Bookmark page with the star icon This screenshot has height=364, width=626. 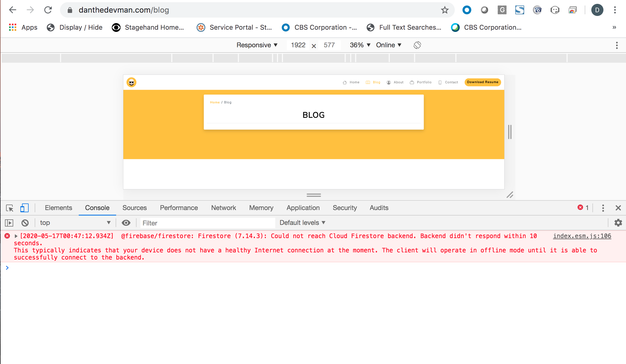click(x=445, y=10)
